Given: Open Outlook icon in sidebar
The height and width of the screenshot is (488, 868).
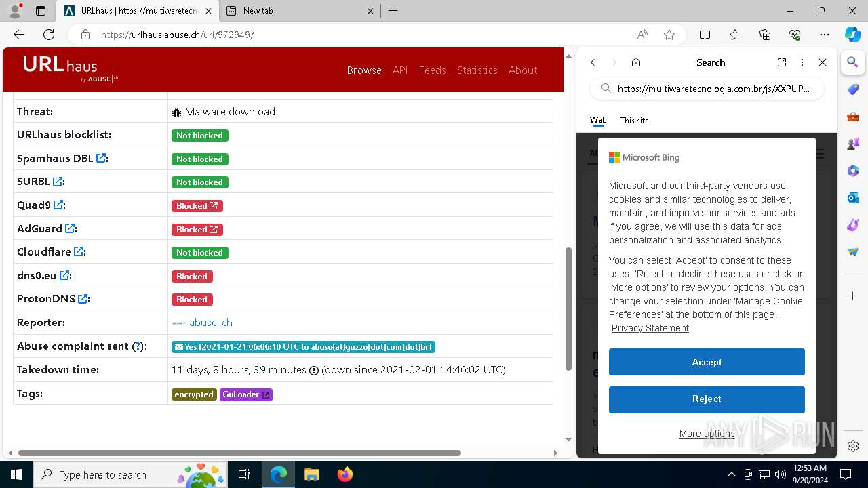Looking at the screenshot, I should pos(853,198).
